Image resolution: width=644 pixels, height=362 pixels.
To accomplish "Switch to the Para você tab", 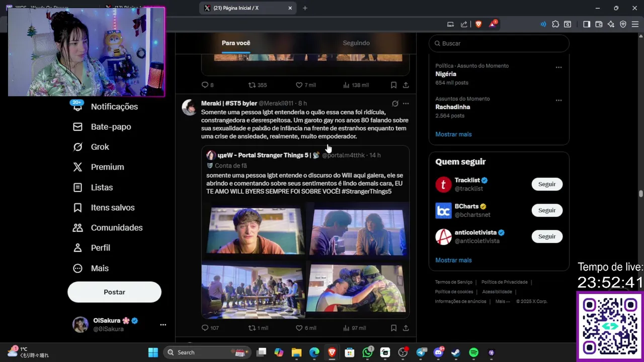I will [x=235, y=43].
